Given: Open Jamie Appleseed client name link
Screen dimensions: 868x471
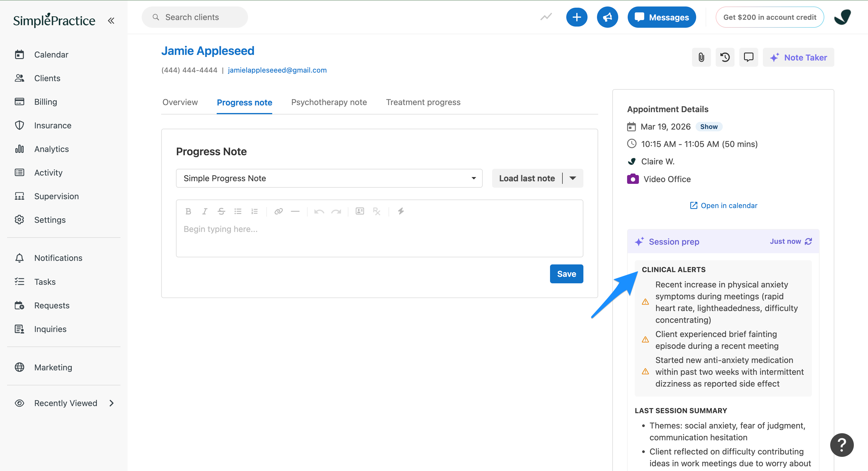Looking at the screenshot, I should pyautogui.click(x=208, y=50).
